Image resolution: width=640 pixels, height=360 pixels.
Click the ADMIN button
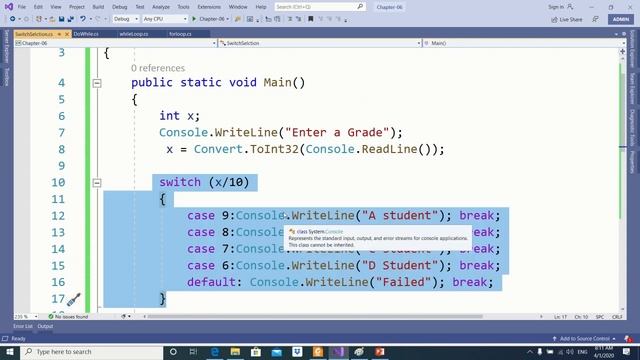click(621, 19)
